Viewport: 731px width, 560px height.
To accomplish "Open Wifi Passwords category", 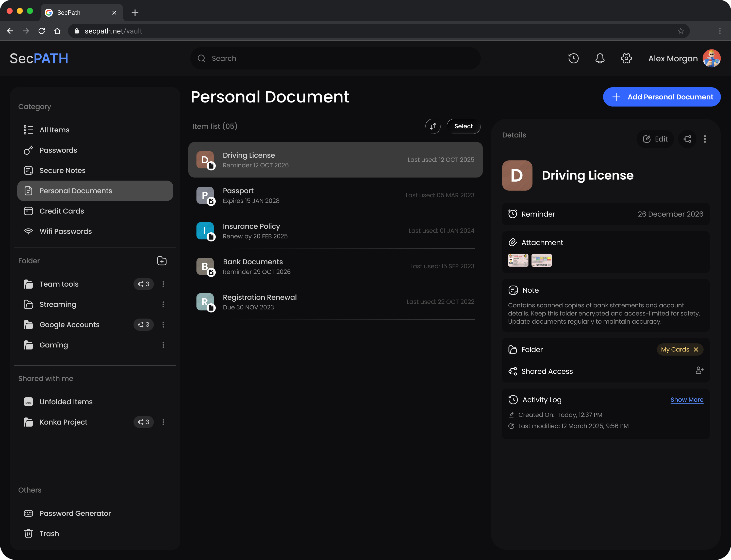I will coord(95,231).
